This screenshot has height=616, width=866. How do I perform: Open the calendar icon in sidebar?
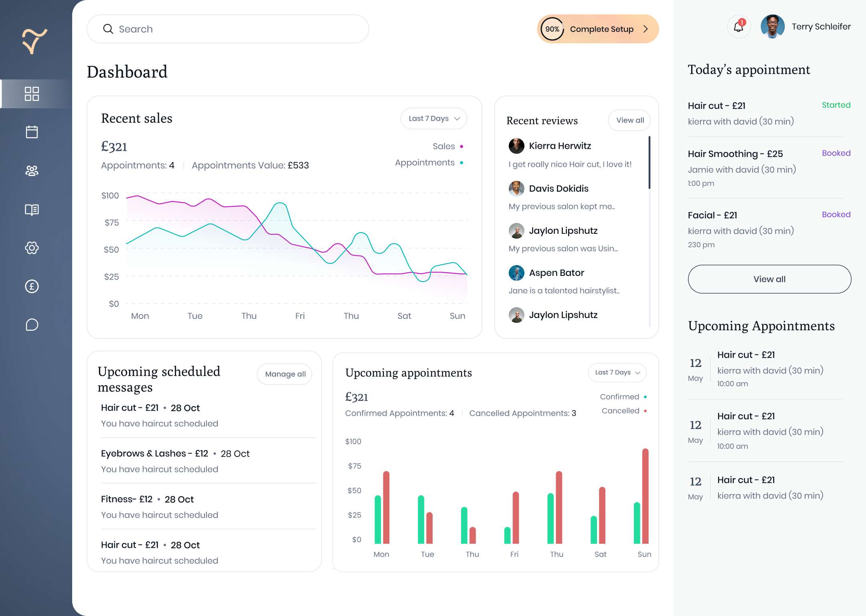[32, 132]
